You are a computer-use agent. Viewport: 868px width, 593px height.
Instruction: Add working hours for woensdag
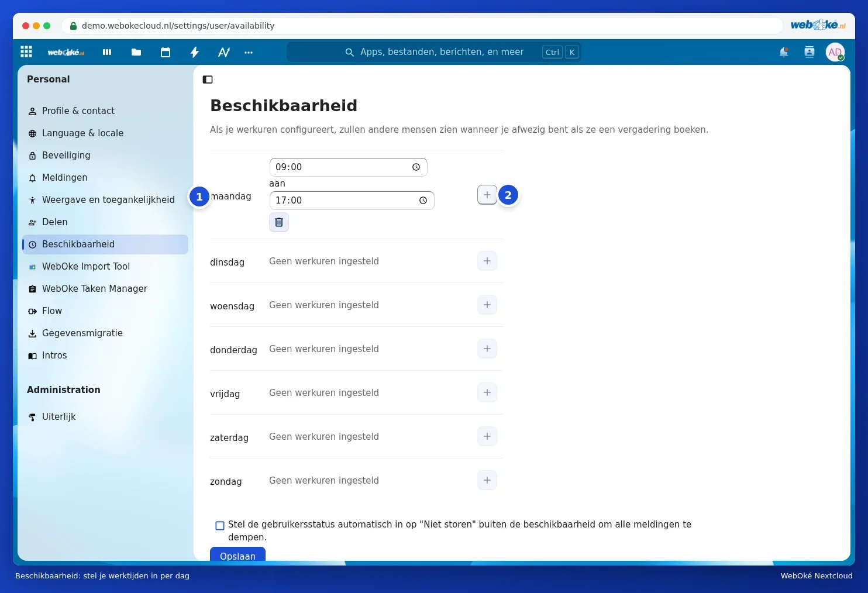click(x=487, y=305)
